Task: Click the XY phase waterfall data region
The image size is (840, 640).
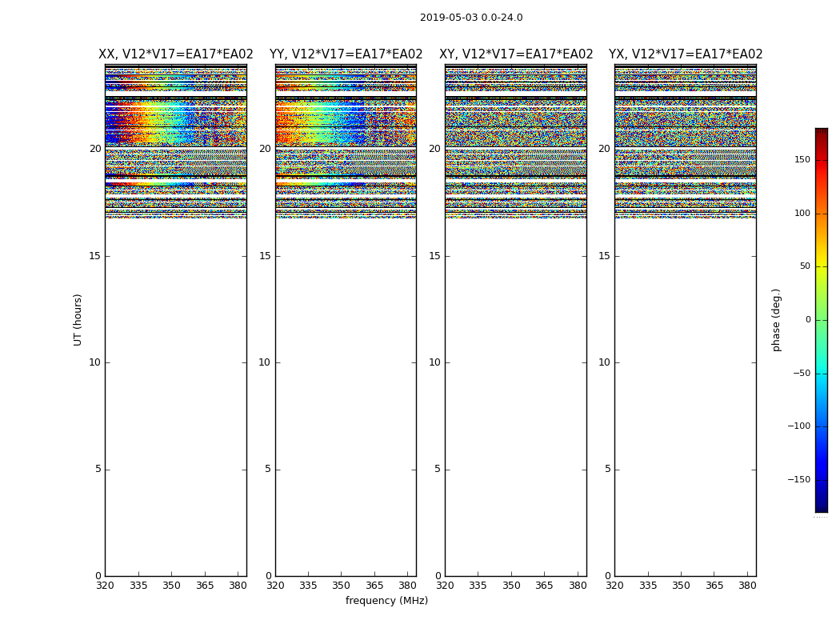Action: click(516, 142)
